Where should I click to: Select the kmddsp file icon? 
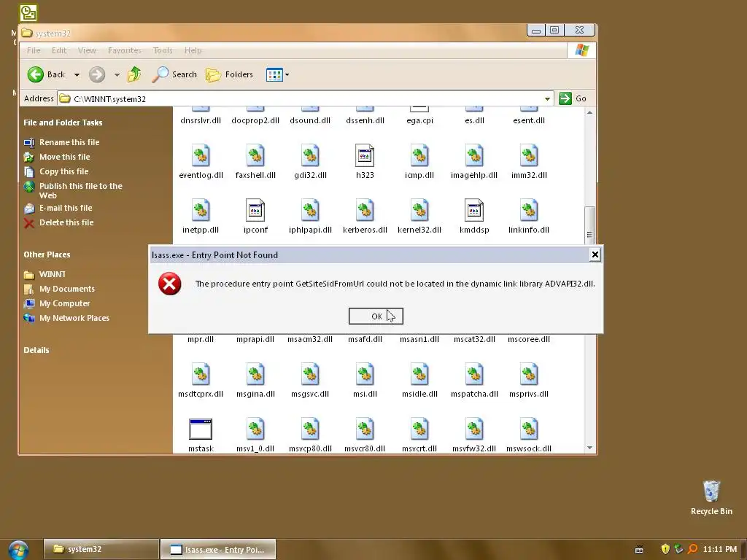coord(474,210)
